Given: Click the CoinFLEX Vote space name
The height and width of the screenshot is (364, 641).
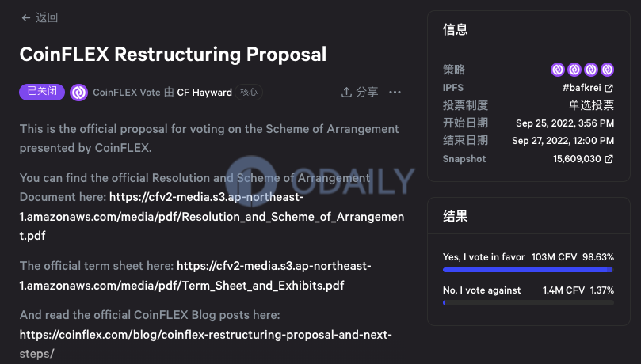Looking at the screenshot, I should (x=126, y=93).
